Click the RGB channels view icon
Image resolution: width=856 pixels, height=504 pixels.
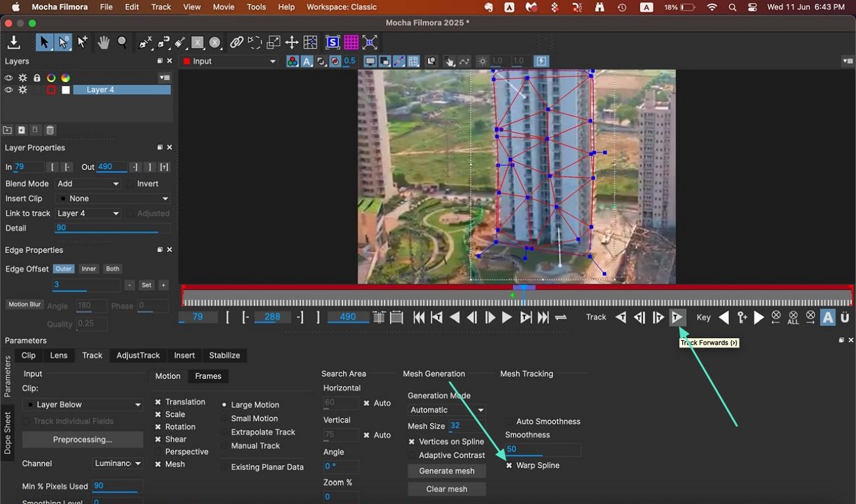(292, 61)
